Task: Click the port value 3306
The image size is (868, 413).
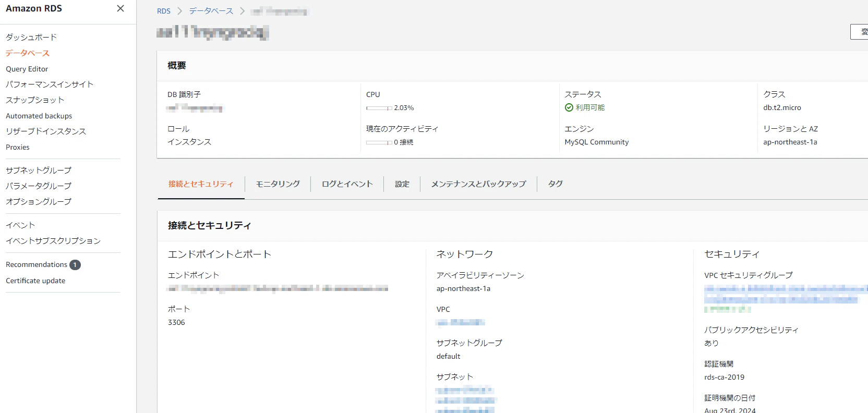Action: click(x=176, y=322)
